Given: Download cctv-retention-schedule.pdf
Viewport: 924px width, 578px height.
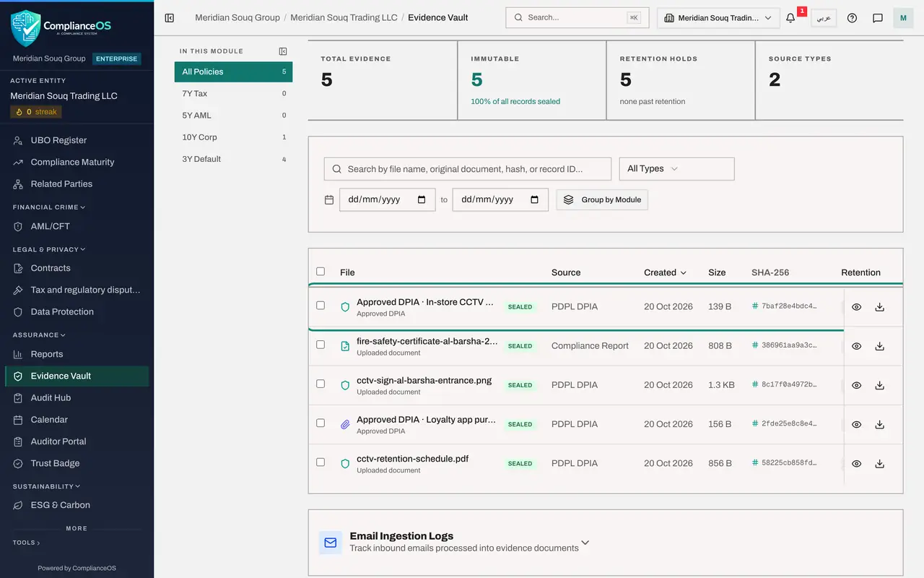Looking at the screenshot, I should (x=879, y=464).
